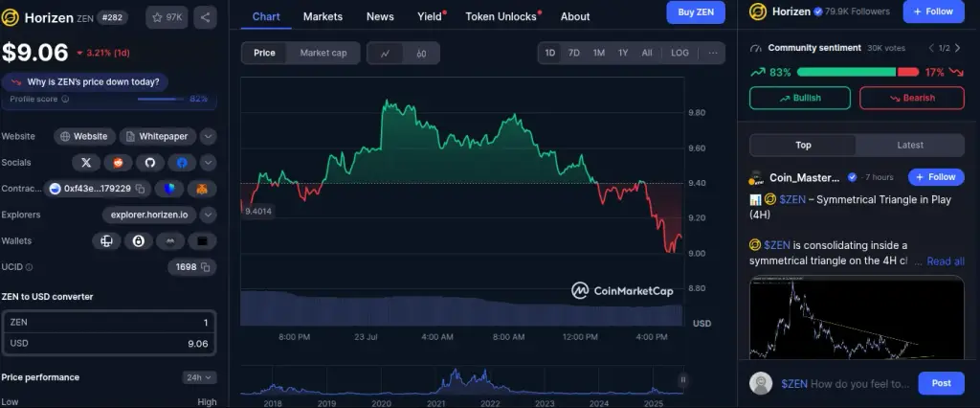Viewport: 980px width, 408px height.
Task: Click user avatar next to post box
Action: tap(761, 384)
